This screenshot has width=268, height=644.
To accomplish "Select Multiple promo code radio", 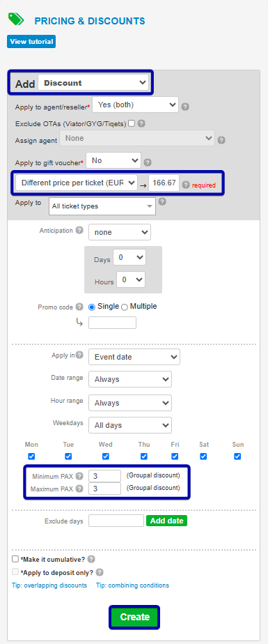I will tap(125, 307).
